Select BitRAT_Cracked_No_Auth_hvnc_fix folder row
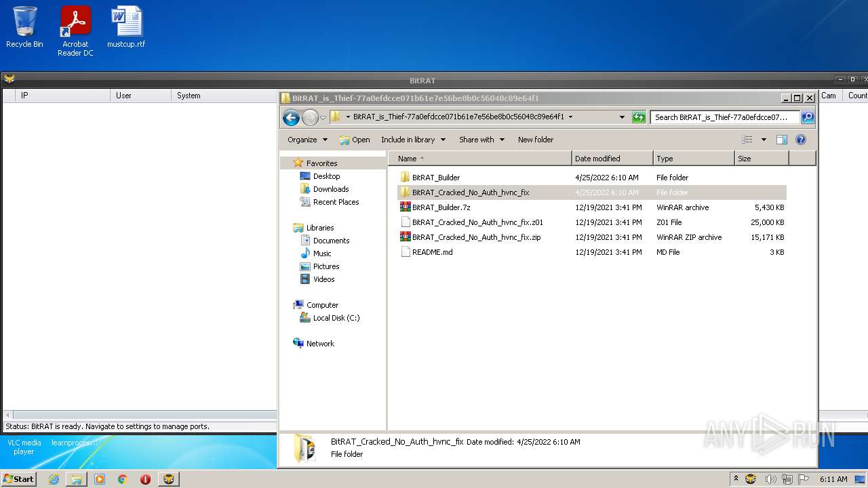The width and height of the screenshot is (868, 488). click(592, 192)
